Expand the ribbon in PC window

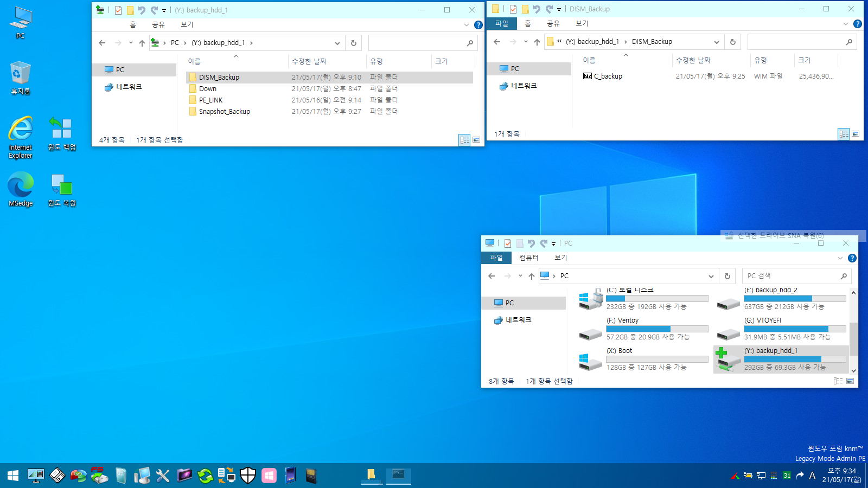[840, 258]
